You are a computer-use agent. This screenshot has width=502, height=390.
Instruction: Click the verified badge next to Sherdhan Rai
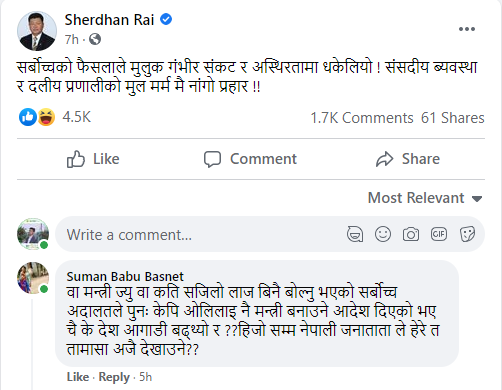click(166, 19)
